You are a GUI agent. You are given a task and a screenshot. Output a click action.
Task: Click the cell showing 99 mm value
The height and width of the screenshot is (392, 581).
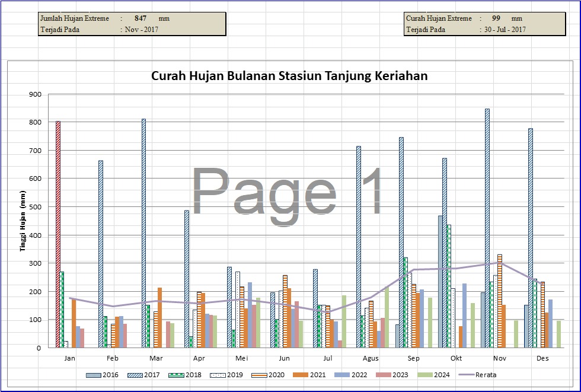(x=496, y=18)
